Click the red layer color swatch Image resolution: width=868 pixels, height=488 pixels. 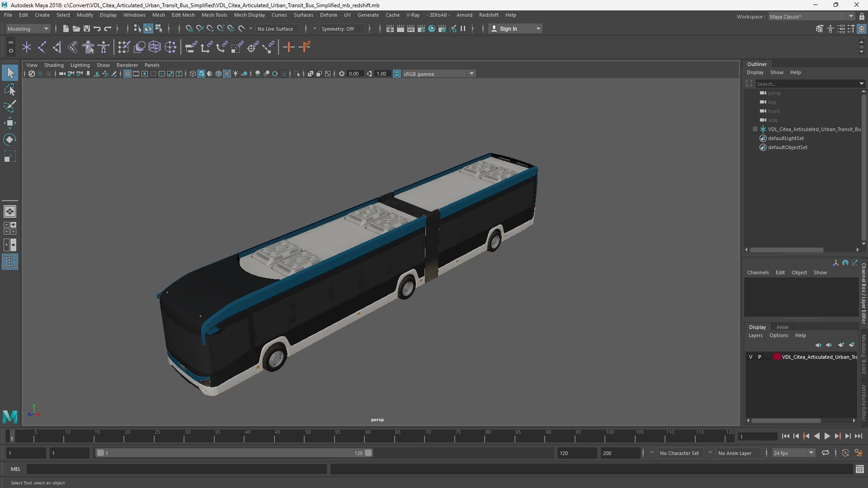777,357
